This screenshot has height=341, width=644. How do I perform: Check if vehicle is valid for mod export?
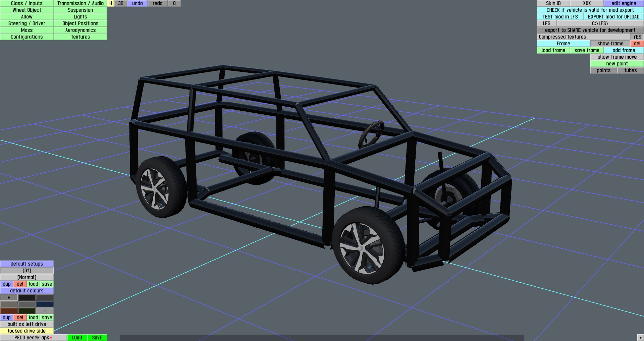(590, 10)
